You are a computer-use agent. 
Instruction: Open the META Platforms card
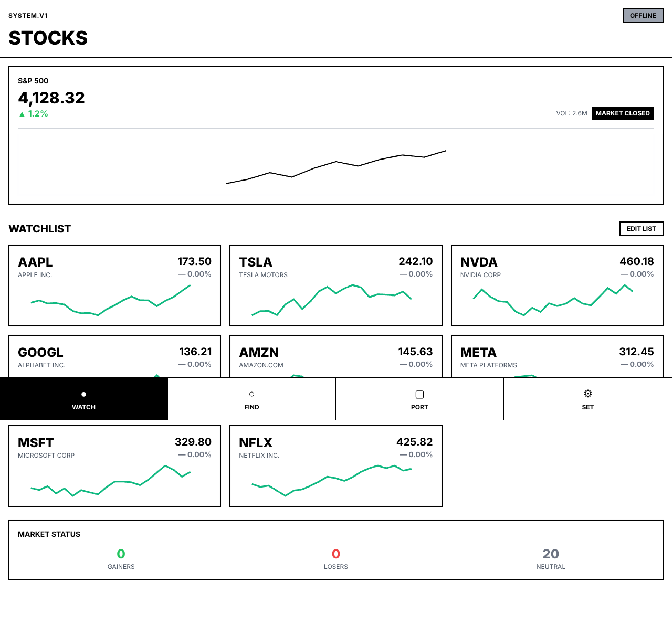tap(557, 356)
